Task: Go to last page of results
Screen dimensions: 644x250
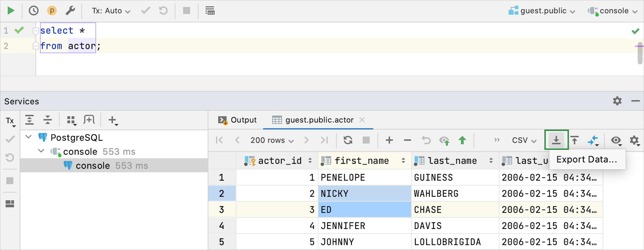Action: (x=324, y=140)
